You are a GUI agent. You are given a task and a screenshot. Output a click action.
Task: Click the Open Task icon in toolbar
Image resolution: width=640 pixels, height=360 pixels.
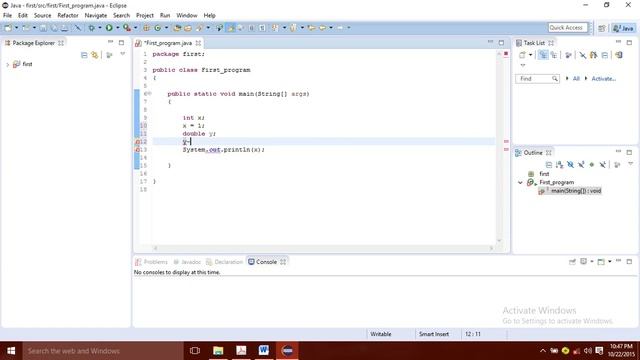(188, 28)
